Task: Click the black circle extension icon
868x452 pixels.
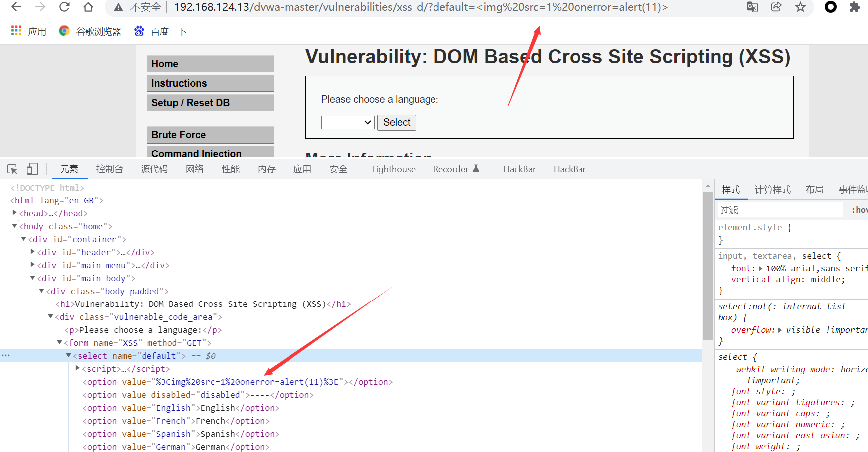Action: click(831, 7)
